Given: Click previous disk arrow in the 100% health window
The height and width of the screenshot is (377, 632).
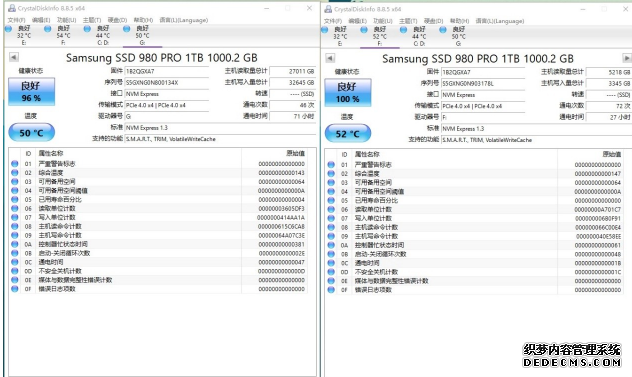Looking at the screenshot, I should [330, 58].
